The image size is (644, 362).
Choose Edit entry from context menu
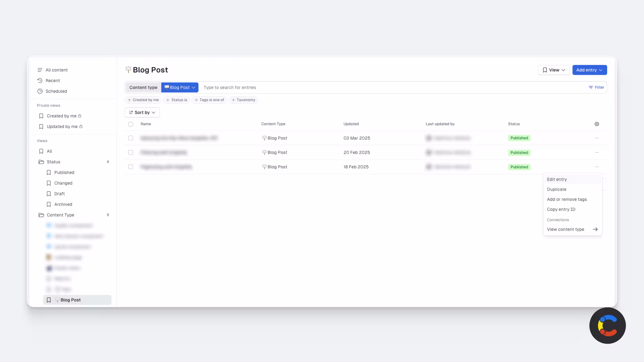(573, 179)
